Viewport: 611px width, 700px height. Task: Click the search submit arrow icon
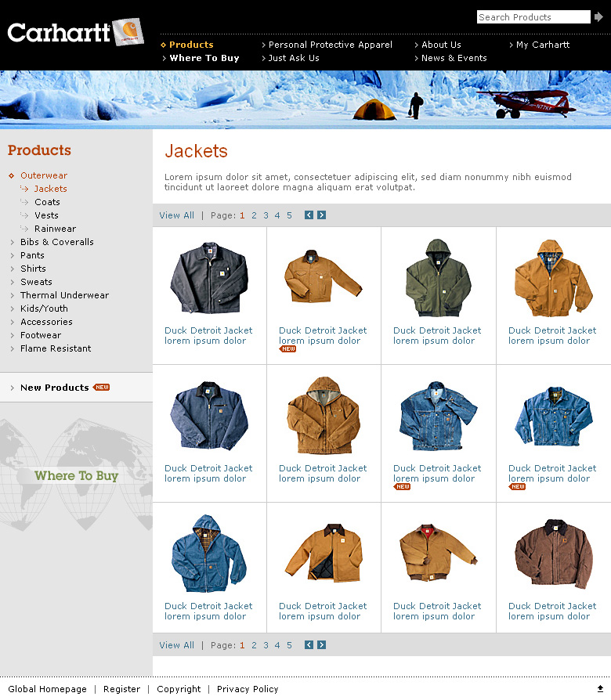(x=598, y=17)
